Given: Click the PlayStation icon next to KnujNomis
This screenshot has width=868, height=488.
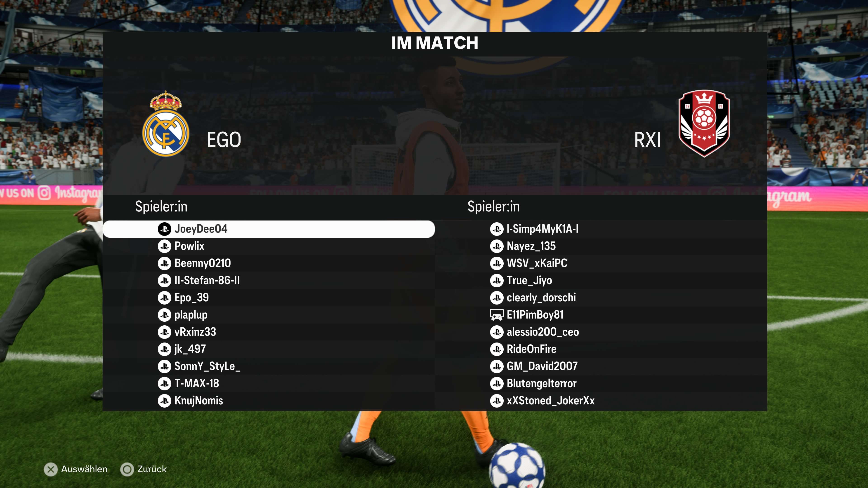Looking at the screenshot, I should click(164, 401).
